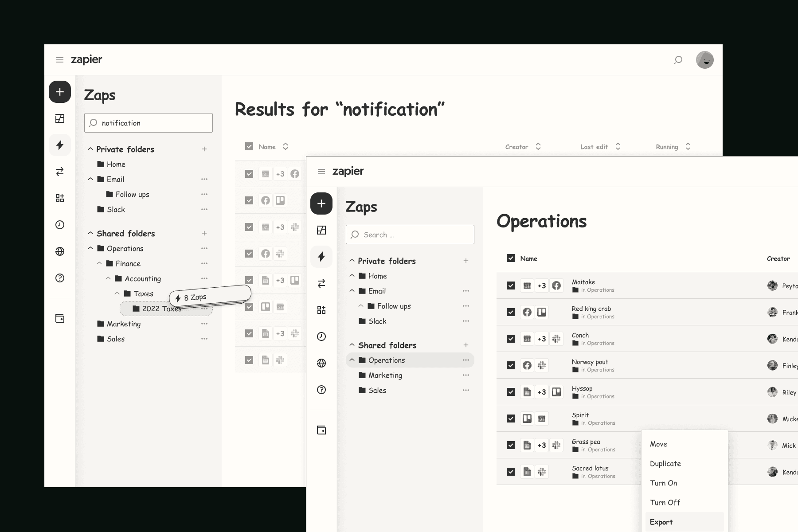
Task: Uncheck the Grass pea zap checkbox
Action: pos(511,445)
